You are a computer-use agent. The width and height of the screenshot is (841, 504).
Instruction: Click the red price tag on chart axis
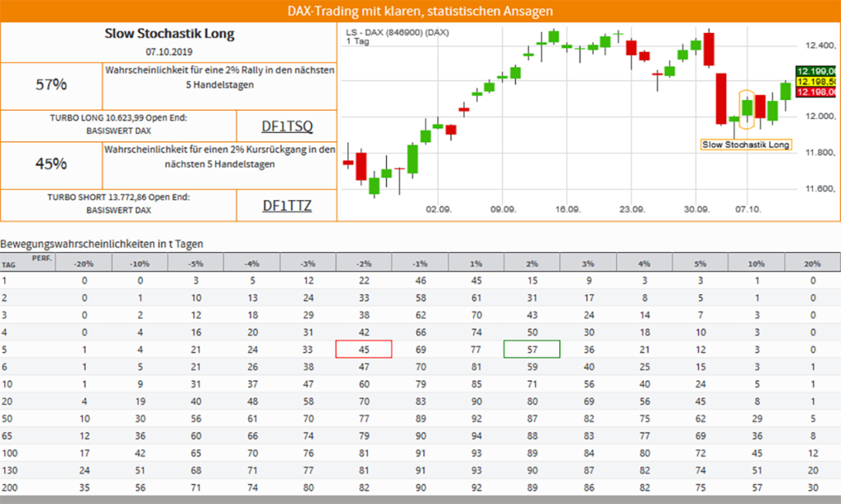816,92
